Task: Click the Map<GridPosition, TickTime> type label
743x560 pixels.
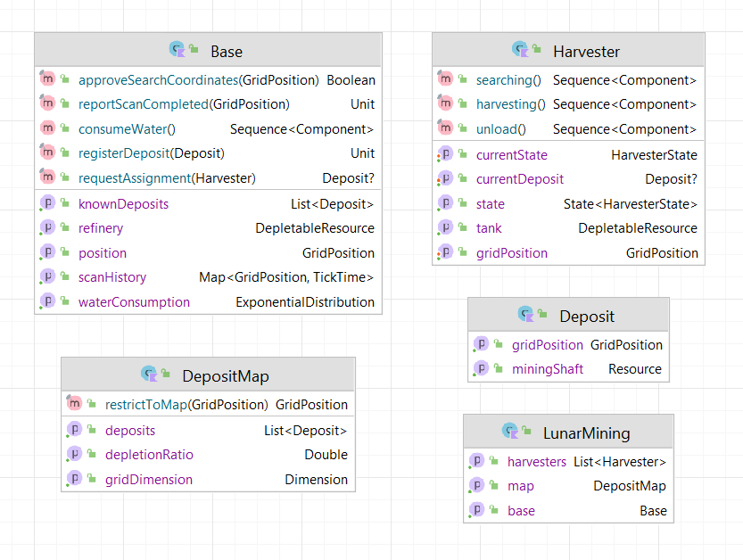Action: pos(286,277)
